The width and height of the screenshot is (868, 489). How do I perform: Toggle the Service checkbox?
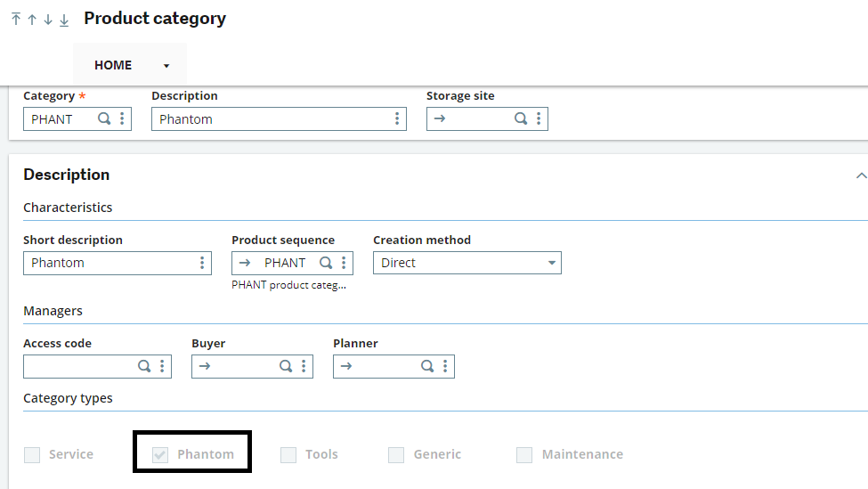pos(32,454)
